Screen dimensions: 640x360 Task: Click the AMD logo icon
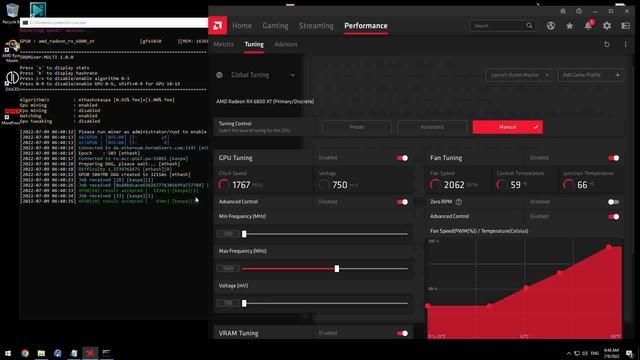coord(218,26)
